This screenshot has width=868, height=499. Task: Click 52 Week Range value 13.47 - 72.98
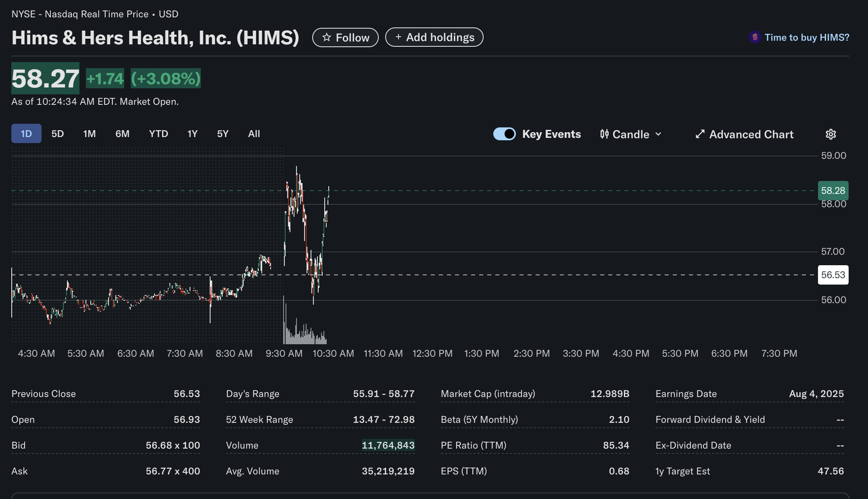pyautogui.click(x=384, y=420)
